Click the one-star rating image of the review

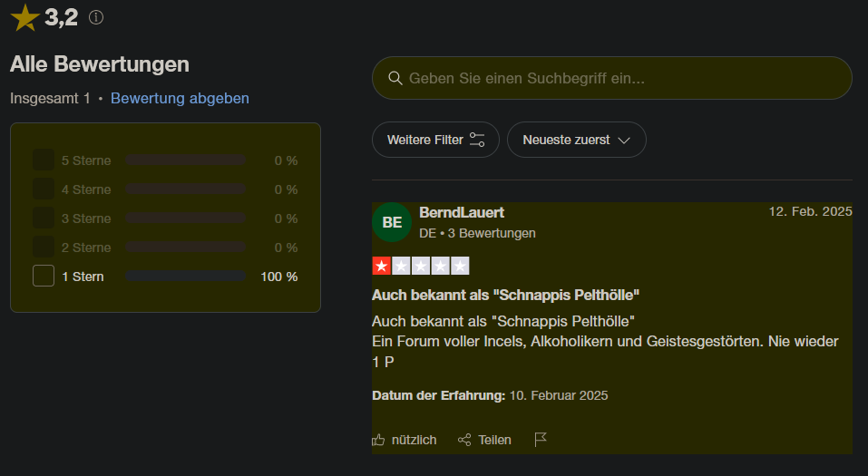tap(421, 267)
